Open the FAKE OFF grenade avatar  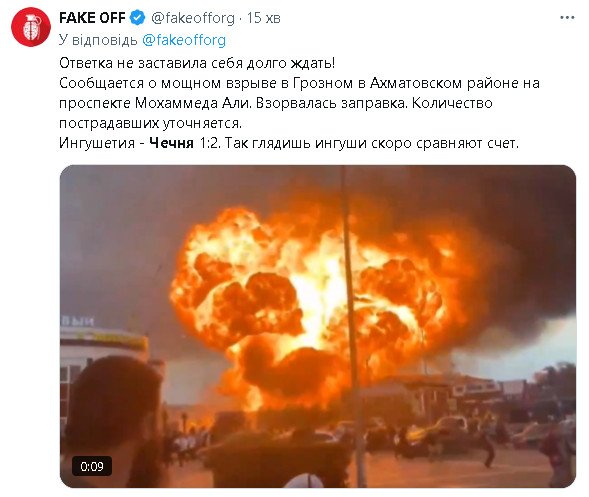pyautogui.click(x=31, y=27)
